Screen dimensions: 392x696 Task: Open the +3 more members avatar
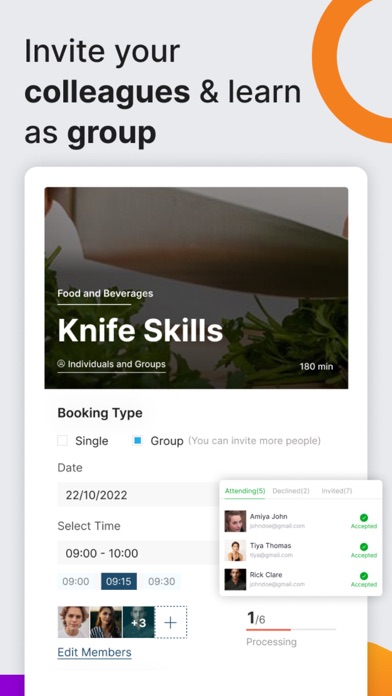click(x=139, y=622)
